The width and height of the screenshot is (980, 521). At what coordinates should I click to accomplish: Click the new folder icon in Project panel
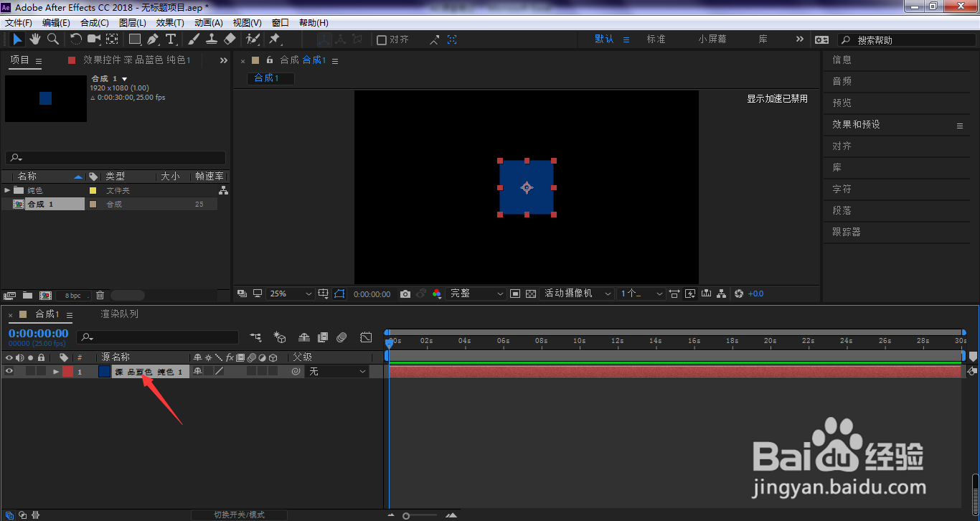point(27,295)
